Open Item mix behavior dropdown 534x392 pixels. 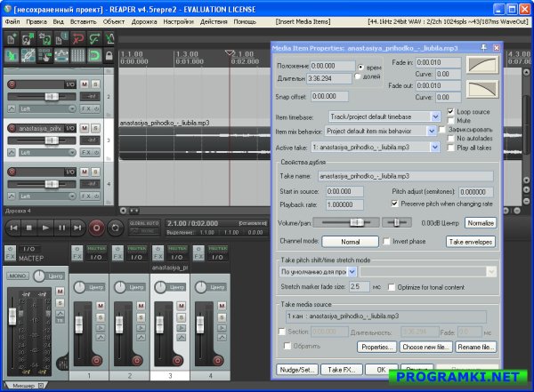click(380, 131)
